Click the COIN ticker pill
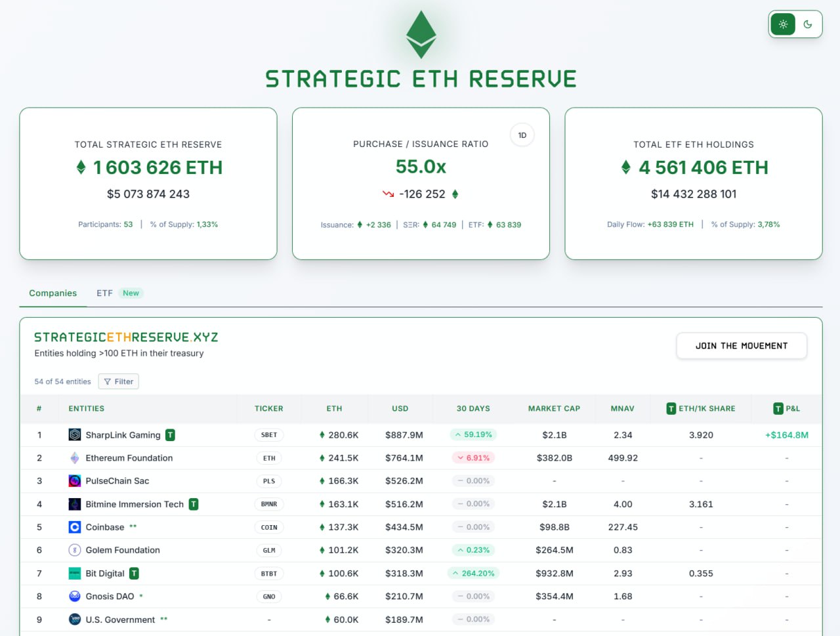The height and width of the screenshot is (636, 840). click(269, 527)
